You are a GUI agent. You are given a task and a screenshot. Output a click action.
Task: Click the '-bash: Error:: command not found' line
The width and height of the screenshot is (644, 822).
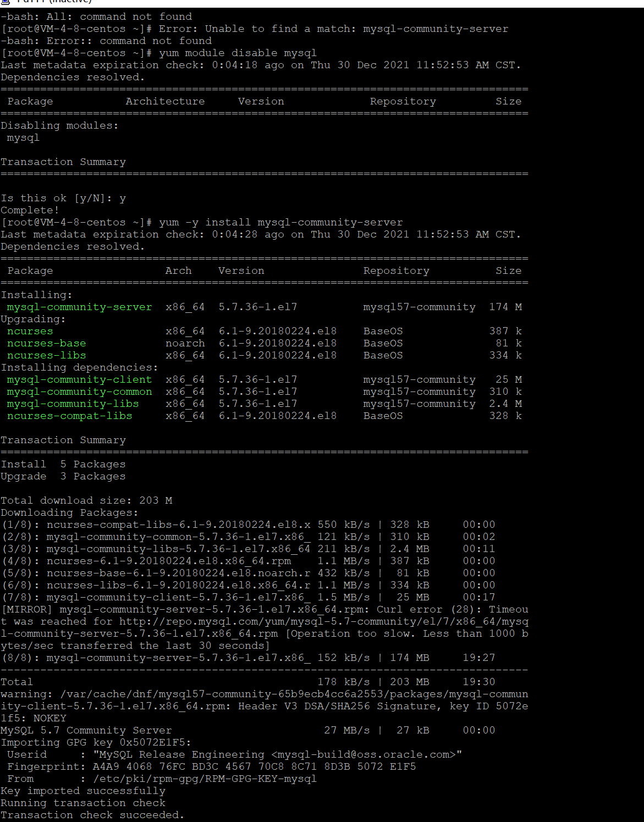106,41
